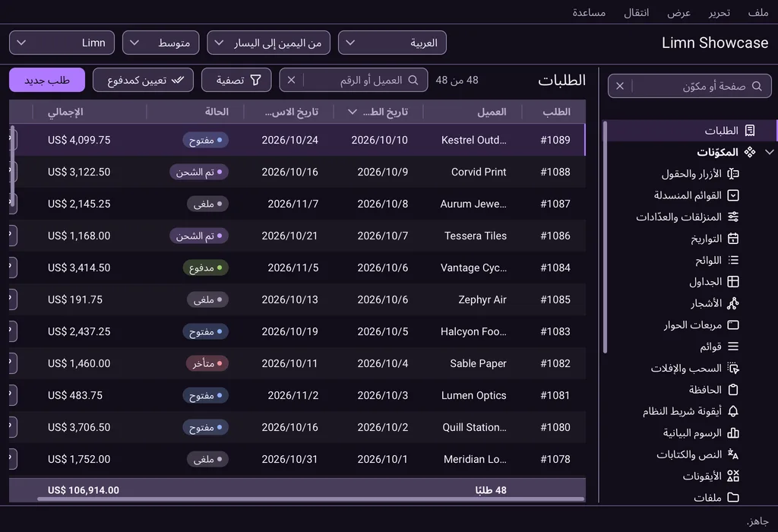Open the مساعدة menu
The width and height of the screenshot is (778, 532).
pyautogui.click(x=589, y=12)
